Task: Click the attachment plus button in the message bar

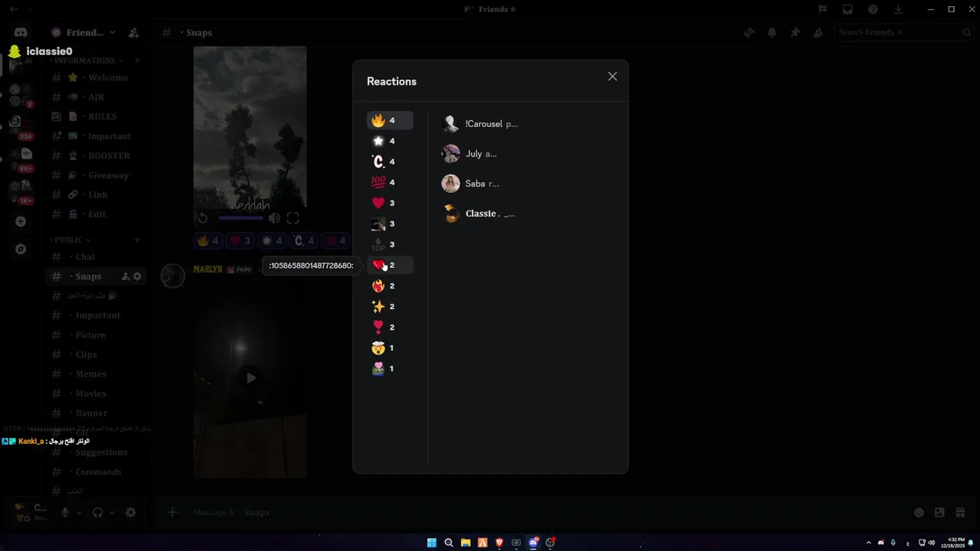Action: pyautogui.click(x=172, y=513)
